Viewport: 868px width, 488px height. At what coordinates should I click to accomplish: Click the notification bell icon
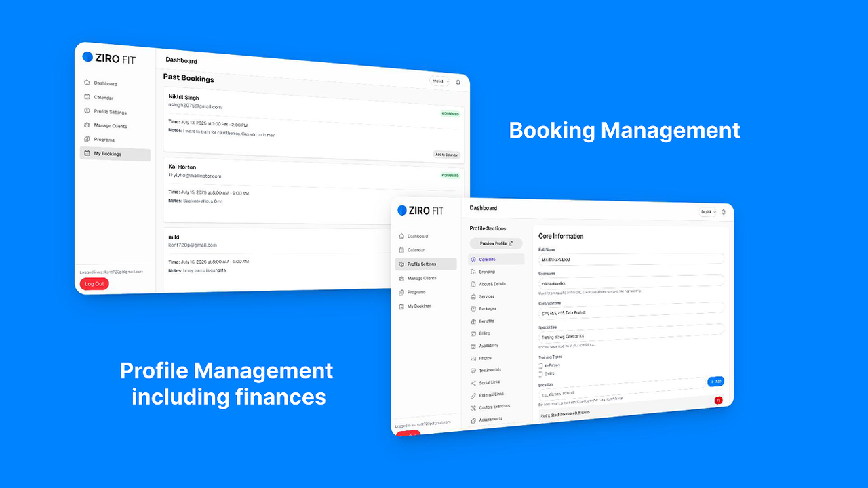tap(458, 81)
